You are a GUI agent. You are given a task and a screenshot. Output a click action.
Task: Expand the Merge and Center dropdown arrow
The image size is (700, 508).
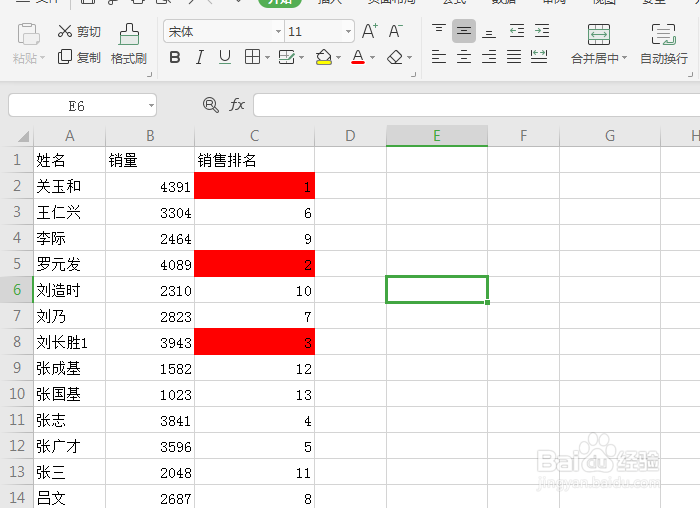[x=625, y=58]
